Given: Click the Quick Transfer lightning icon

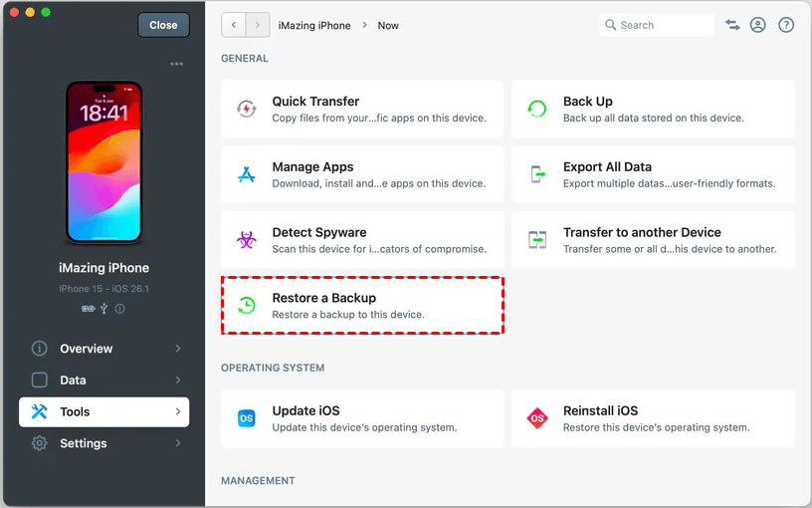Looking at the screenshot, I should (x=247, y=109).
